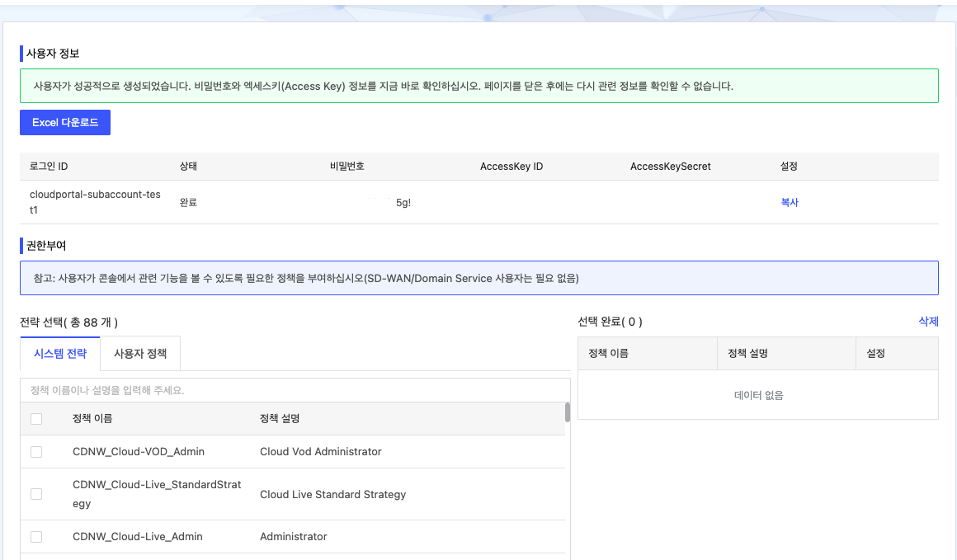
Task: Select the Cloud Live Standard Strategy row
Action: (332, 493)
